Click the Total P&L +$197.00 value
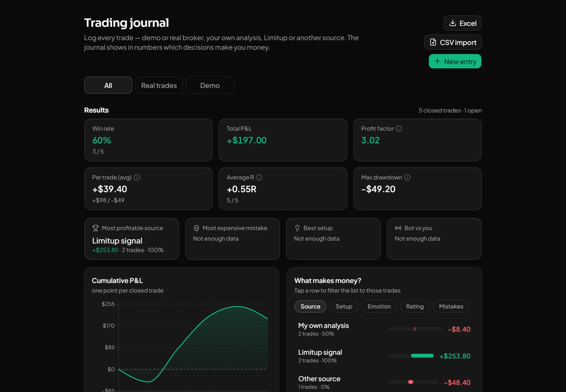566x392 pixels. point(247,140)
